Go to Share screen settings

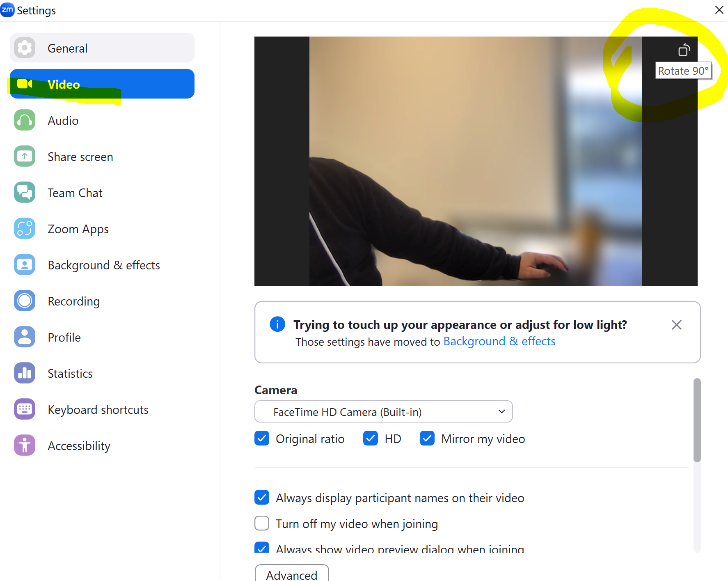click(x=102, y=156)
